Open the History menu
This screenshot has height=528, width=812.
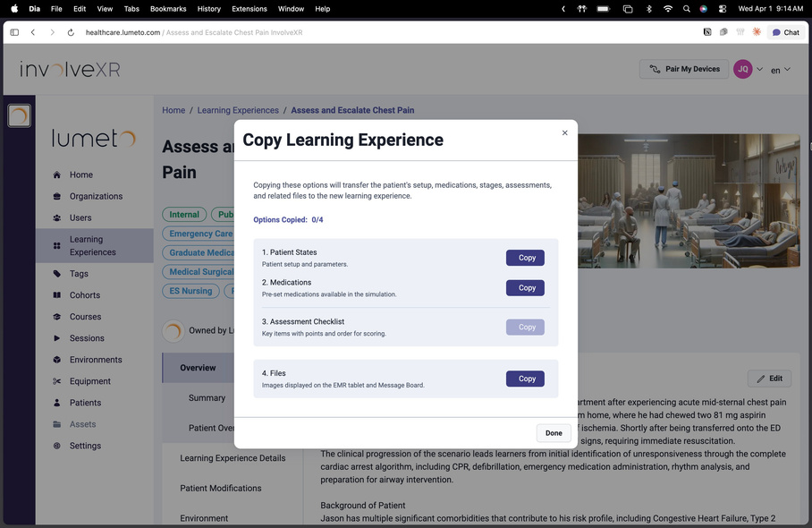tap(208, 9)
